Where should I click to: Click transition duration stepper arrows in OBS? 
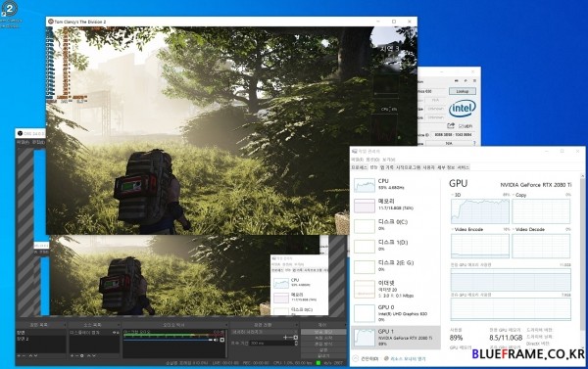point(296,343)
